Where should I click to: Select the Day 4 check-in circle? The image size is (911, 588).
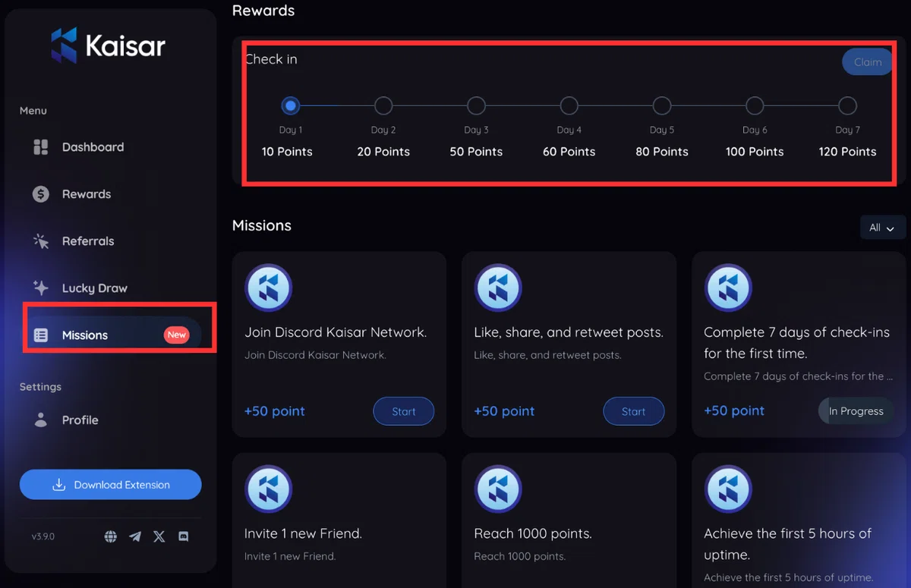tap(569, 105)
